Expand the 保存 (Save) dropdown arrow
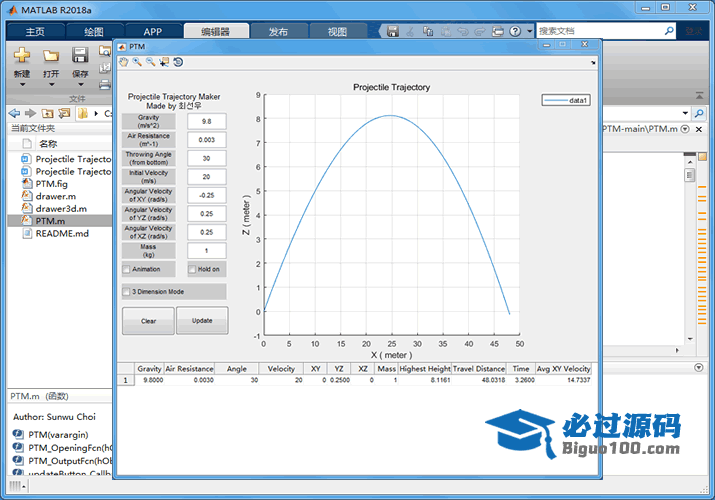The image size is (715, 500). tap(79, 83)
